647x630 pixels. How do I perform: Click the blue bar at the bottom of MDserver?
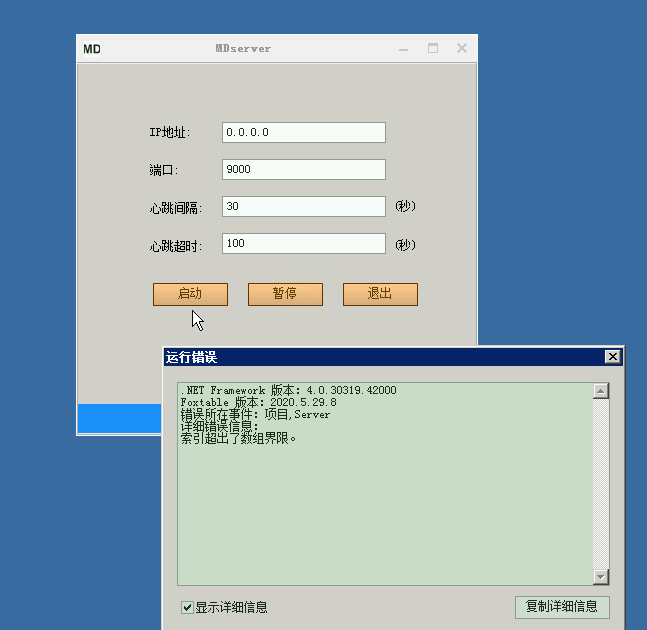tap(120, 418)
